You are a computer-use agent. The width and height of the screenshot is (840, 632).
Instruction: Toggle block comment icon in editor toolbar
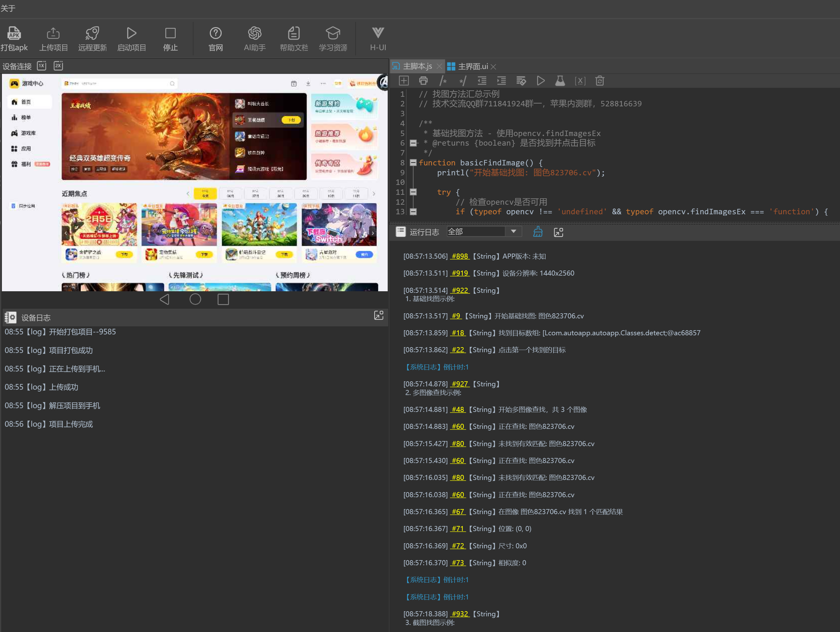tap(443, 80)
